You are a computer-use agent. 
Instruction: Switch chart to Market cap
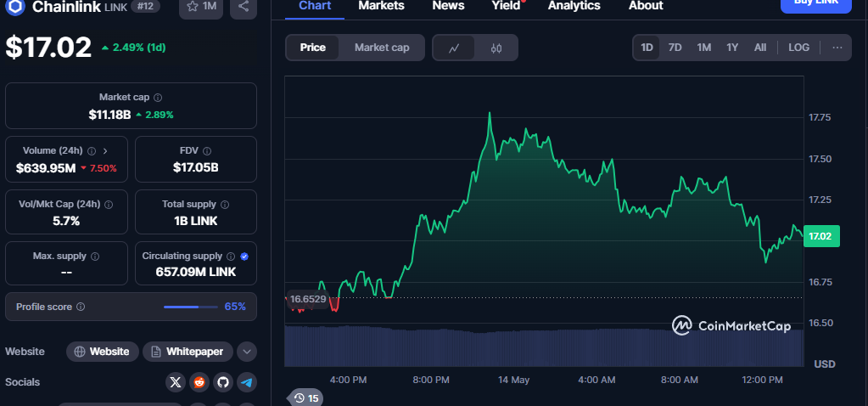tap(382, 48)
